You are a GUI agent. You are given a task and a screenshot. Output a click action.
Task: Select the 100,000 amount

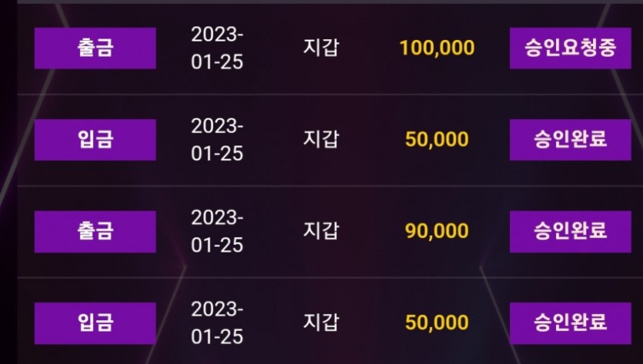pos(437,48)
